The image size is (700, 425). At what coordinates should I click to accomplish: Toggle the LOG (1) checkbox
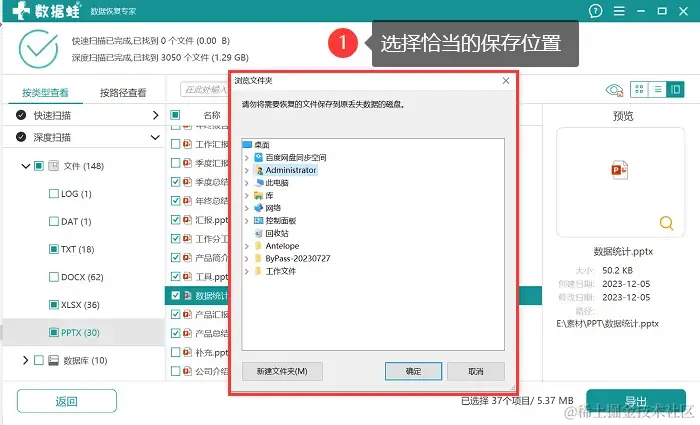click(54, 194)
